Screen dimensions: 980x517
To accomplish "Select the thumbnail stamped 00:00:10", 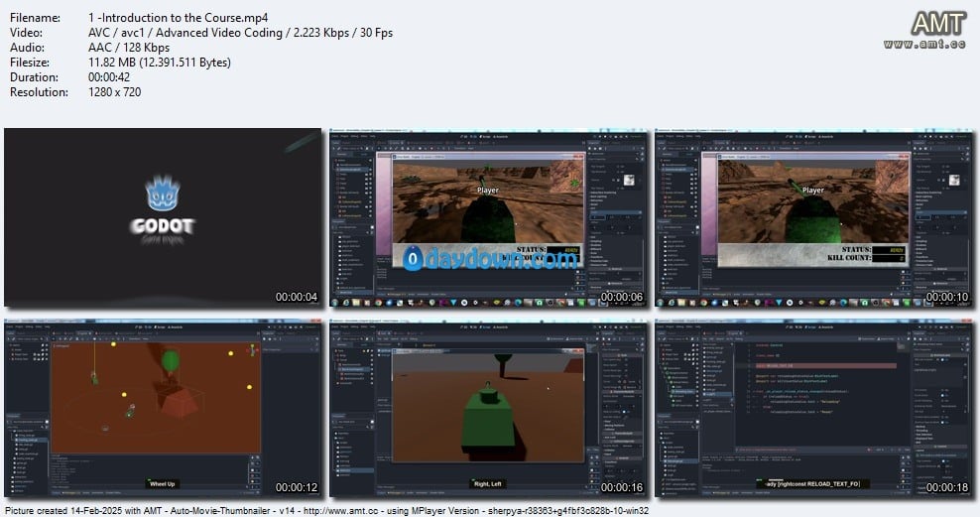I will pos(813,217).
